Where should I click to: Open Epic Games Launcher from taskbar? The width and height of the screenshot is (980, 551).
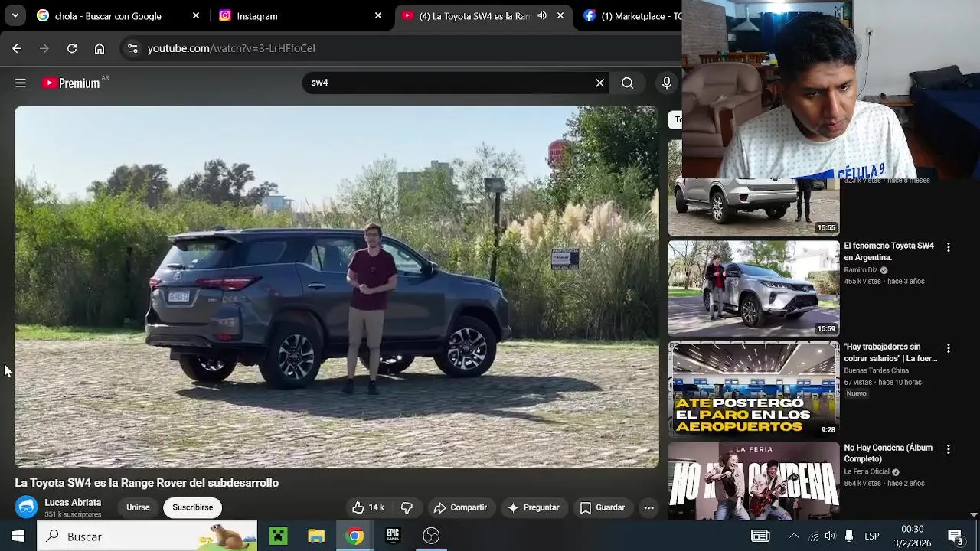(x=393, y=536)
